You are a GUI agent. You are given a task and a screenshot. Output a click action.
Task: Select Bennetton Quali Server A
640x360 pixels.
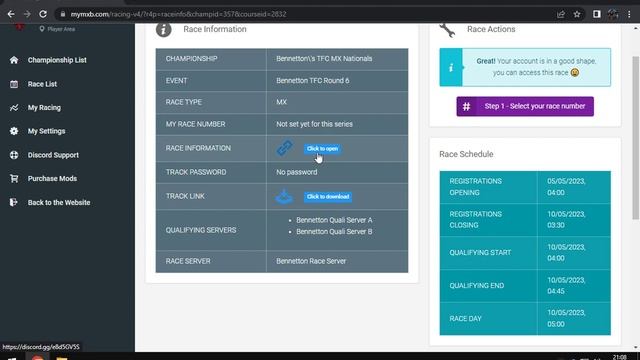point(334,220)
